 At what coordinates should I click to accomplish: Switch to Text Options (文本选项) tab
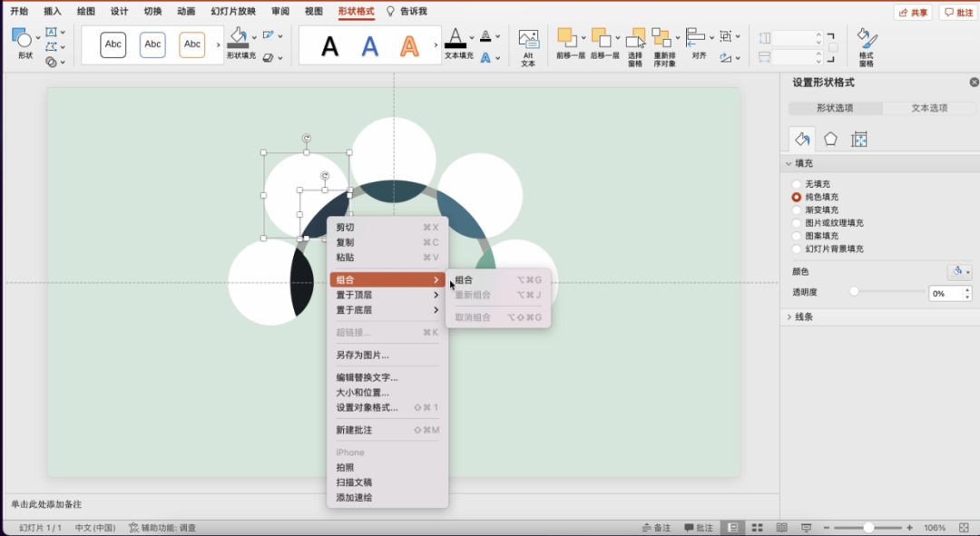click(929, 108)
